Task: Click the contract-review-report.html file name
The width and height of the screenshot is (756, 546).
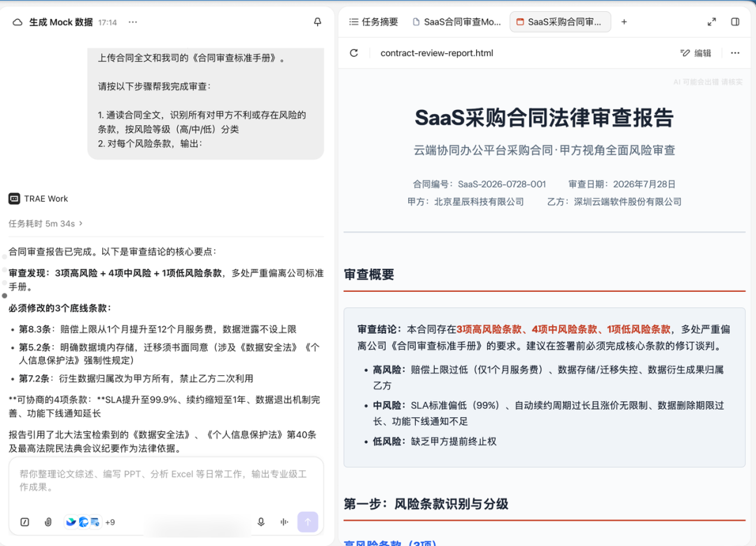Action: point(437,53)
